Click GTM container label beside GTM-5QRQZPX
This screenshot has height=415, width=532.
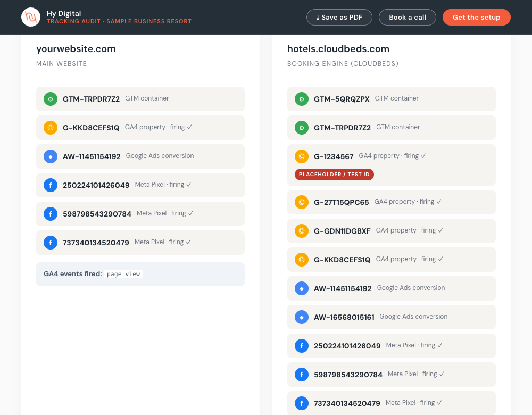pos(397,98)
